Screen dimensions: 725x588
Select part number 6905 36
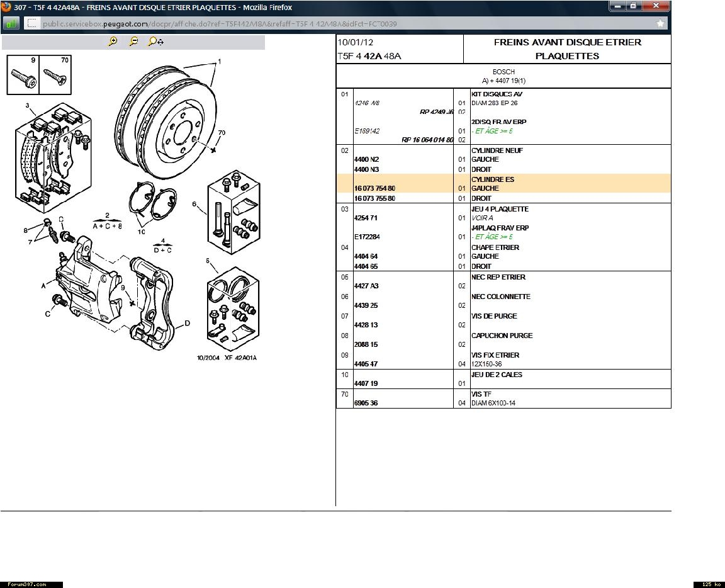point(366,404)
